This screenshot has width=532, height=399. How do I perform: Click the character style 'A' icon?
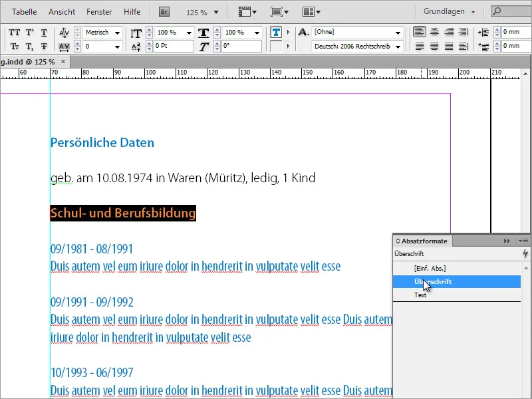tap(303, 32)
